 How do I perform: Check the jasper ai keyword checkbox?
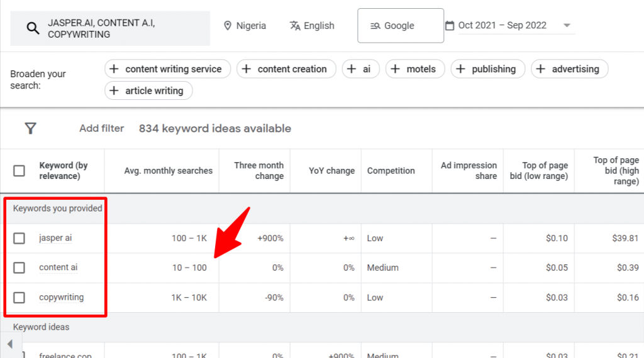19,238
